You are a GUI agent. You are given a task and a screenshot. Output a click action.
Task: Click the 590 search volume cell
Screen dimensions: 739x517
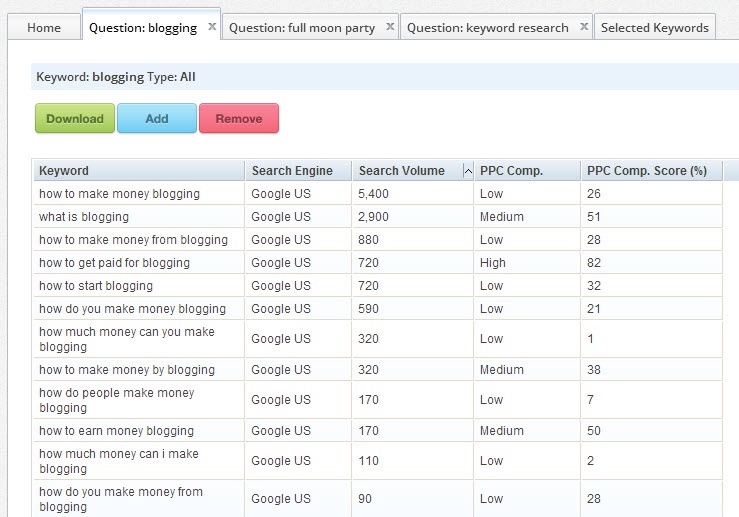[413, 309]
